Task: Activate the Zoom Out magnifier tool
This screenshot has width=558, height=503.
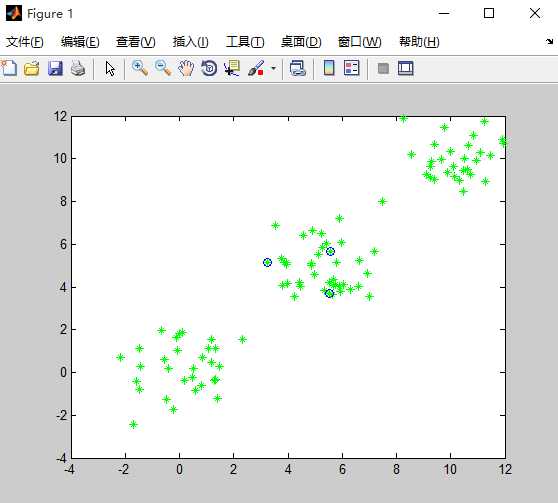Action: click(163, 68)
